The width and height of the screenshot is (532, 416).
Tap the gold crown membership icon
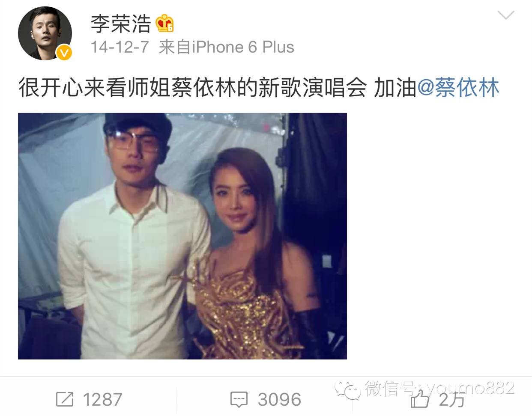(164, 23)
